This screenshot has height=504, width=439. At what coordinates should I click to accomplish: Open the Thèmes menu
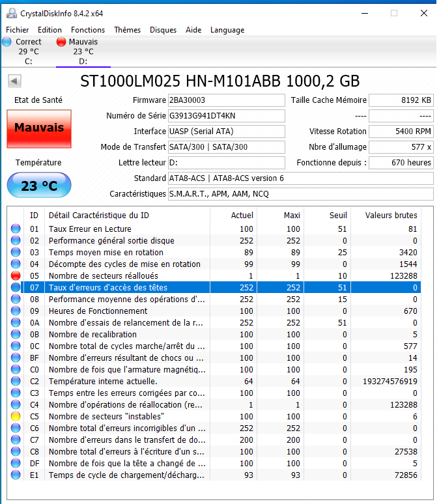coord(128,30)
